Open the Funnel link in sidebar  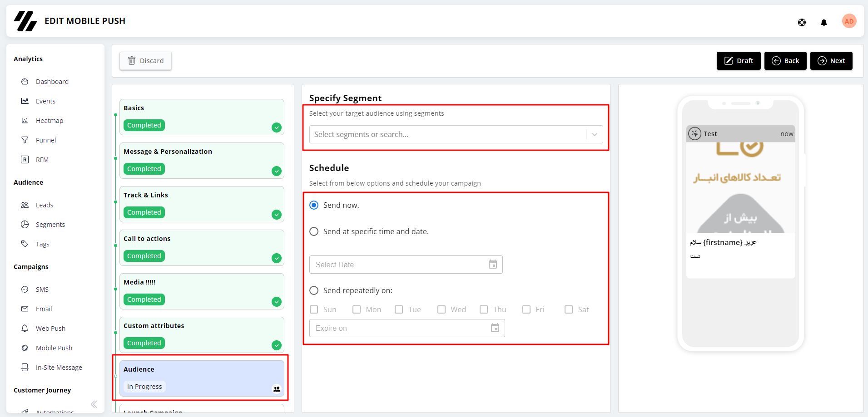[x=46, y=140]
